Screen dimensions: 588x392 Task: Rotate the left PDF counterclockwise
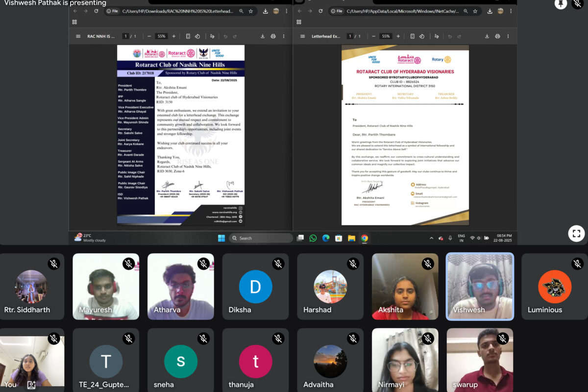click(x=197, y=36)
